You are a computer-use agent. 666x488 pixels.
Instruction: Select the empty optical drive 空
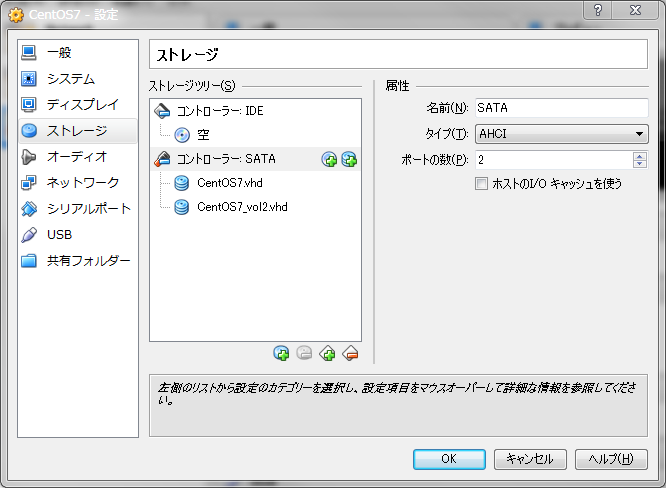click(x=255, y=135)
